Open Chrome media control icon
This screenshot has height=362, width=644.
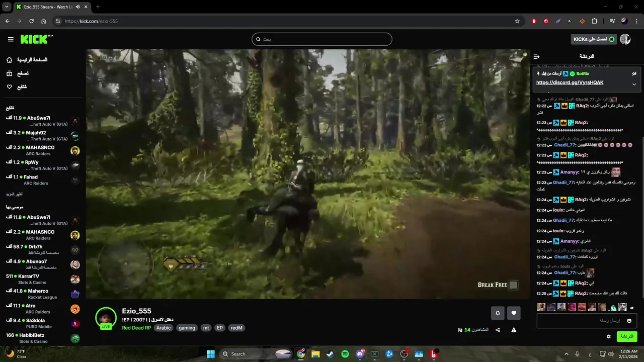point(612,21)
